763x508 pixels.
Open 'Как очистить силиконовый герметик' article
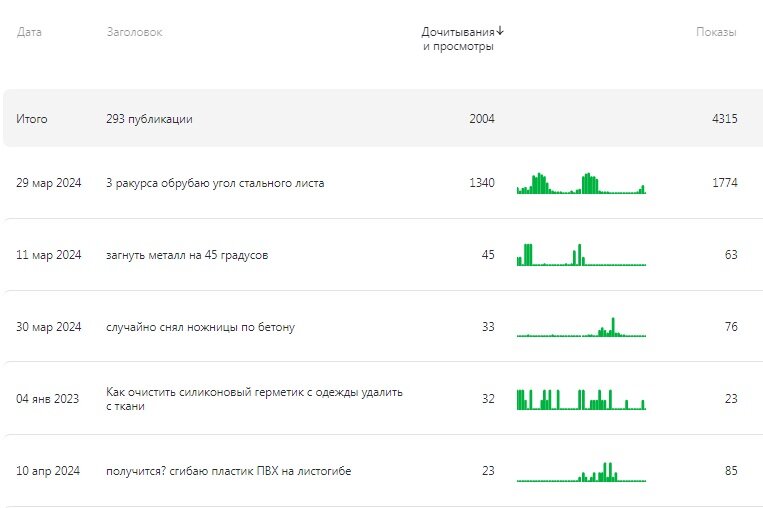pos(254,399)
